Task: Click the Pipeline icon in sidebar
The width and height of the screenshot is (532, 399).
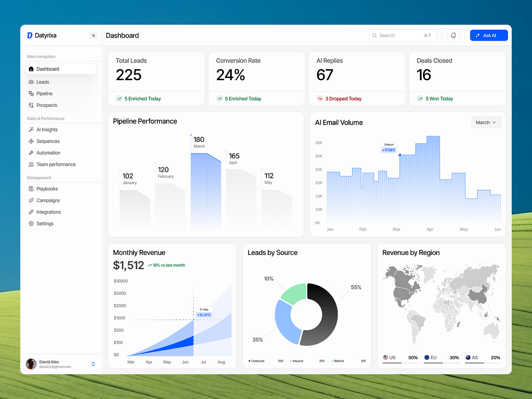Action: (x=31, y=94)
